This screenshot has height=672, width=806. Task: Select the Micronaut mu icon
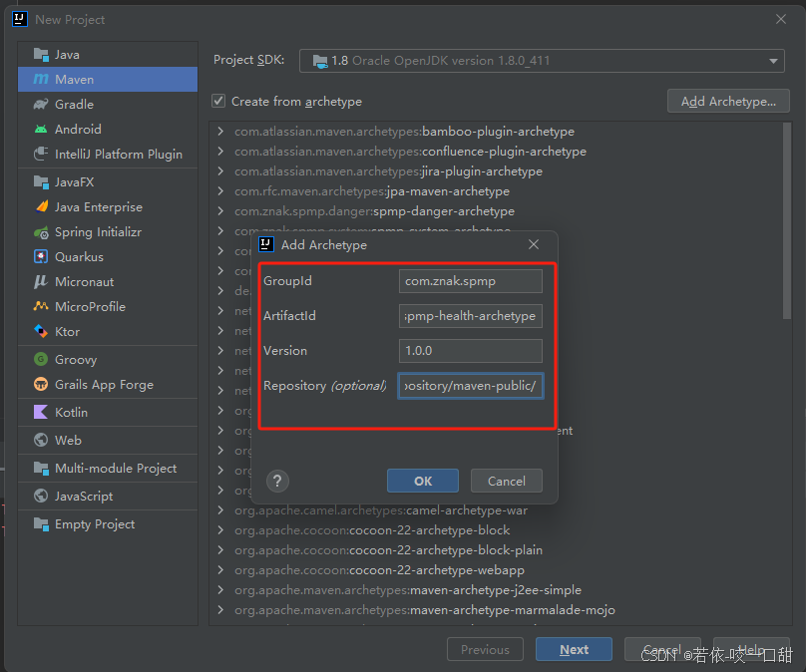[x=41, y=281]
